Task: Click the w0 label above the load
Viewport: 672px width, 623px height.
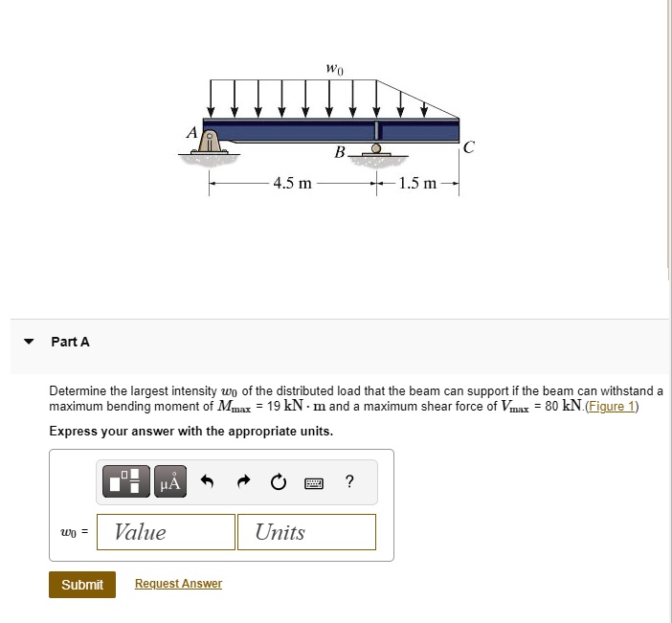Action: pyautogui.click(x=334, y=69)
